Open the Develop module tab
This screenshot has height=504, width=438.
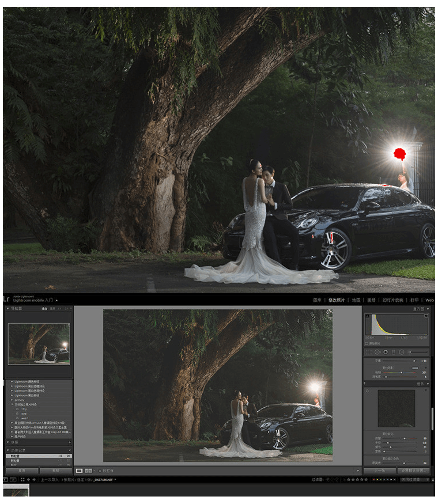[x=337, y=300]
